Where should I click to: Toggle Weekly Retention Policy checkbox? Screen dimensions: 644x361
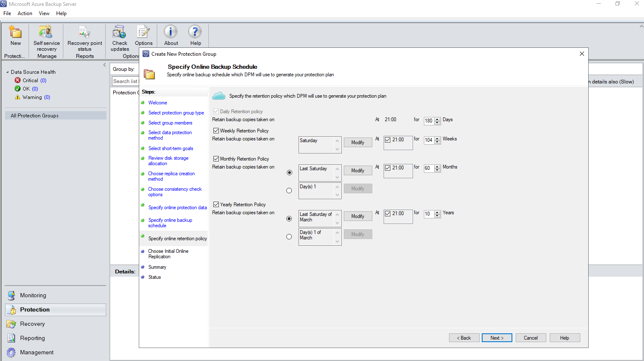[216, 131]
